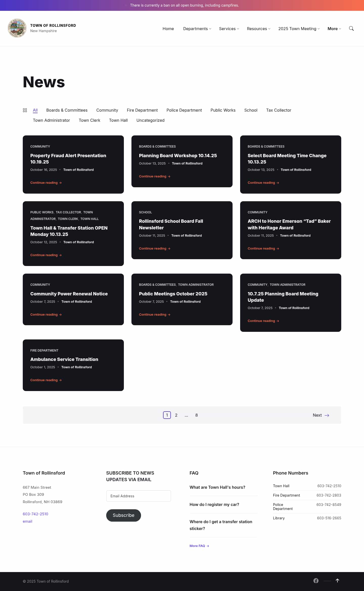Image resolution: width=364 pixels, height=591 pixels.
Task: Open the Resources dropdown menu
Action: 259,29
